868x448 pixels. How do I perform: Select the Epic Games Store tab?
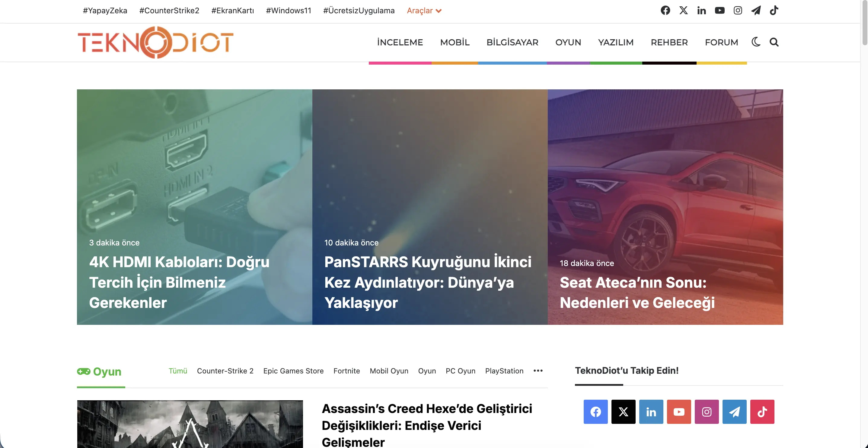click(x=293, y=371)
